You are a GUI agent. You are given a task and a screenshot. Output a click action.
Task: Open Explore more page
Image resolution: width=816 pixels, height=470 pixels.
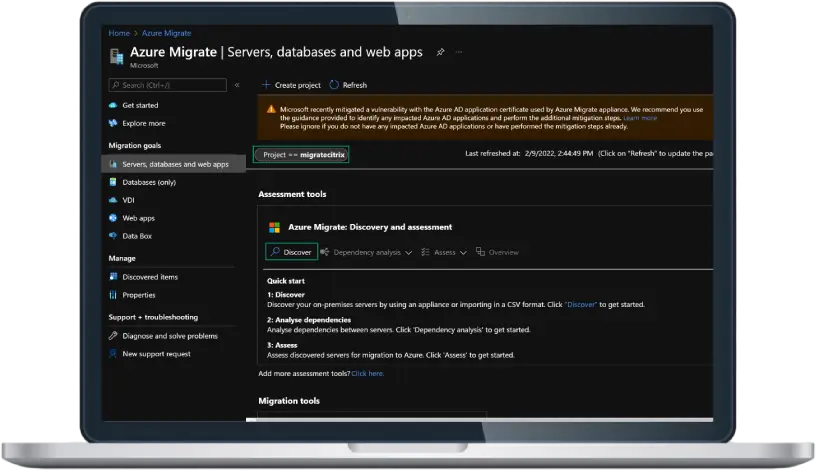[144, 123]
